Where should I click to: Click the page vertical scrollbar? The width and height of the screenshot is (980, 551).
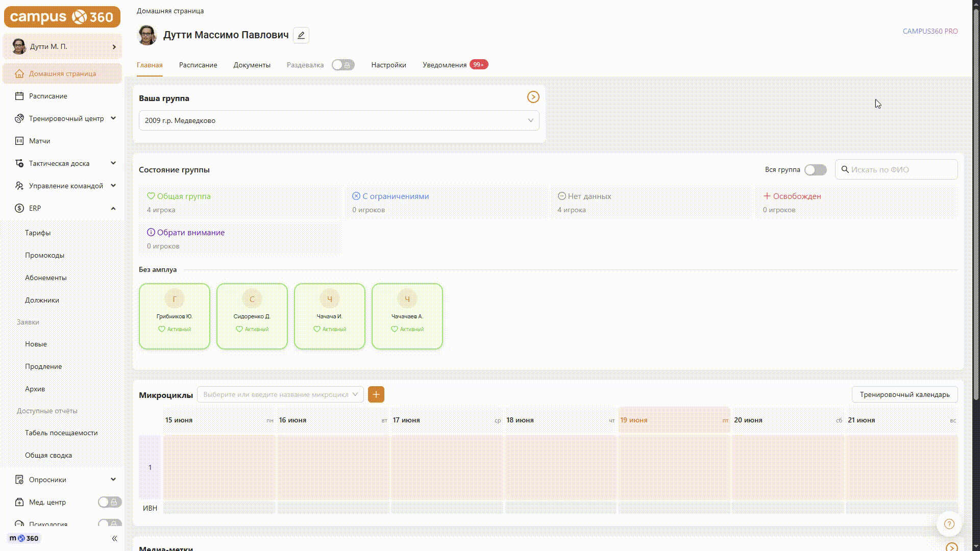coord(976,204)
